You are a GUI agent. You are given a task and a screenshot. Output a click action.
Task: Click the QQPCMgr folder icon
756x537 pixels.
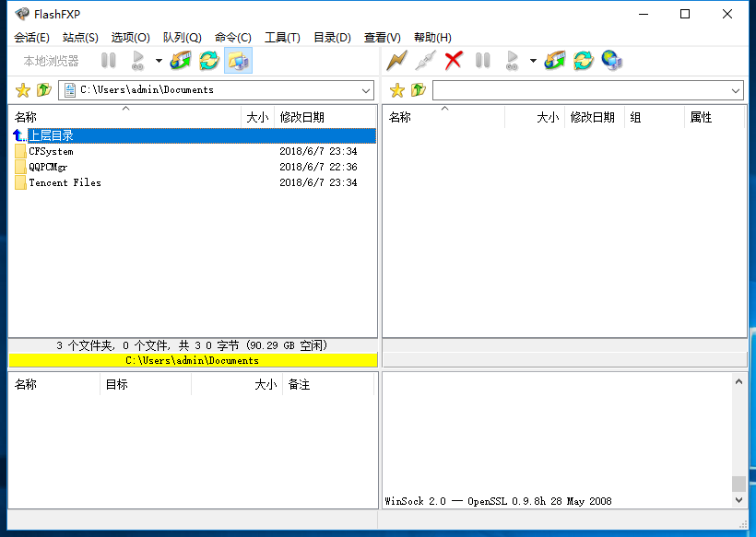tap(20, 167)
